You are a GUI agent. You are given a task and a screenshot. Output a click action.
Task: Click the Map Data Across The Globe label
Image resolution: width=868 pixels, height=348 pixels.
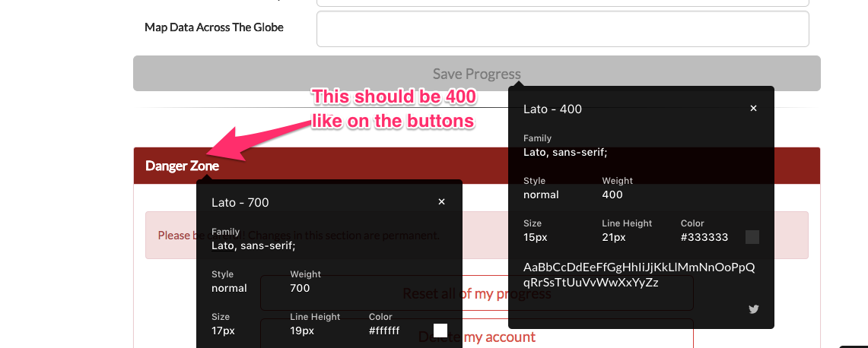pos(214,27)
